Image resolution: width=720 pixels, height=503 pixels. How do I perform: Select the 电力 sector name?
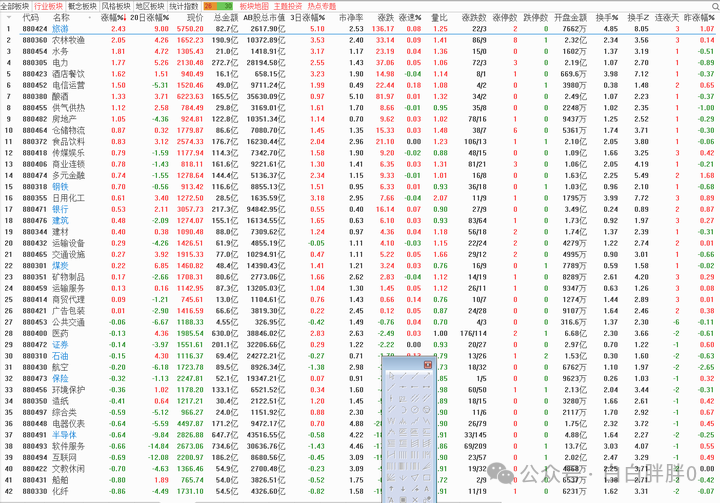click(60, 62)
